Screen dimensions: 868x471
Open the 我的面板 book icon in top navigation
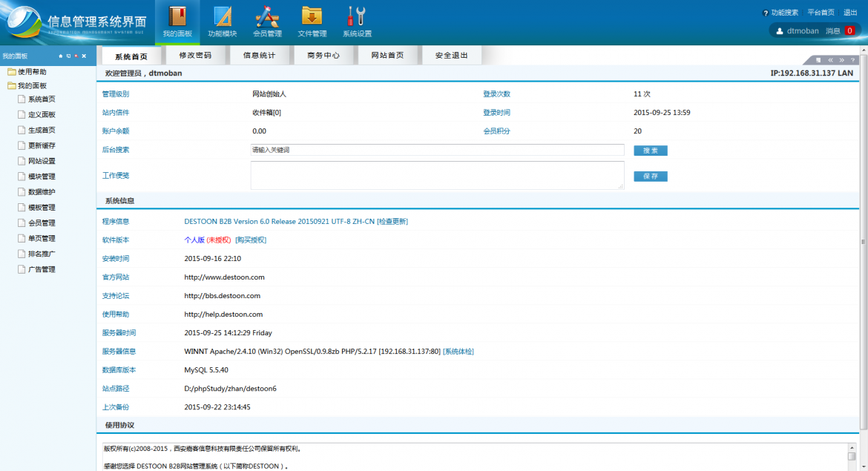pos(177,16)
